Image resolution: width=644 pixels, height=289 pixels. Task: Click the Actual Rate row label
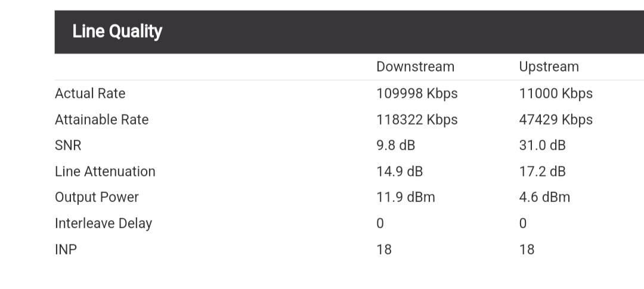coord(90,94)
